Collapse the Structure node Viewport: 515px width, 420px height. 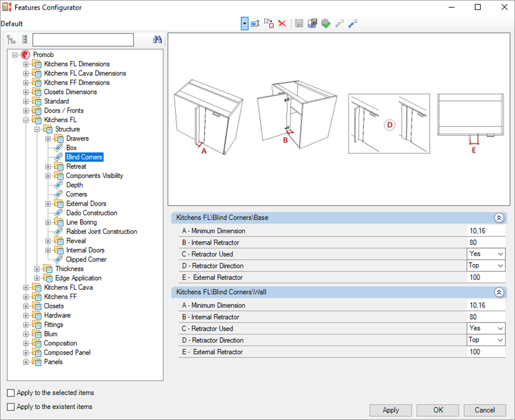coord(37,129)
